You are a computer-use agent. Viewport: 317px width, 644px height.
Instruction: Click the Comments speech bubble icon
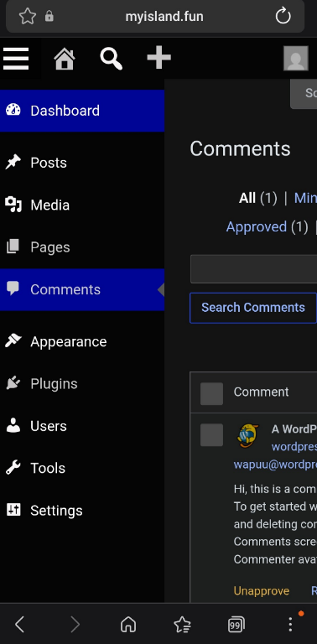13,289
